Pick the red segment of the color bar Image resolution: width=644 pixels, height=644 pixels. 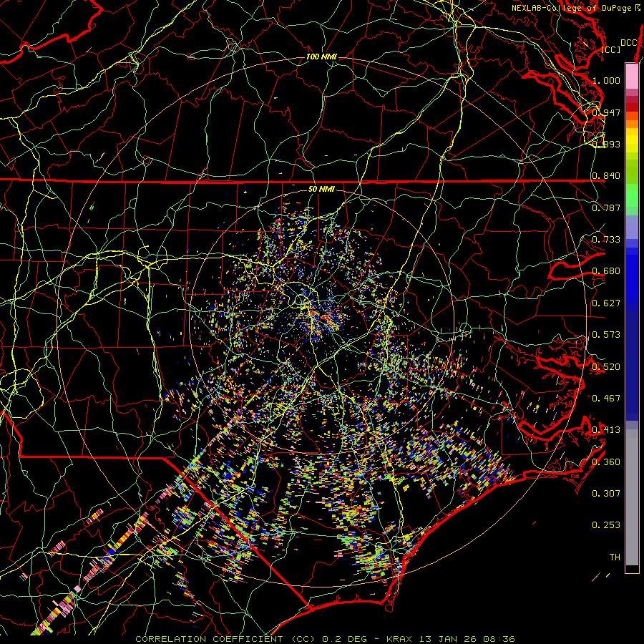click(632, 107)
